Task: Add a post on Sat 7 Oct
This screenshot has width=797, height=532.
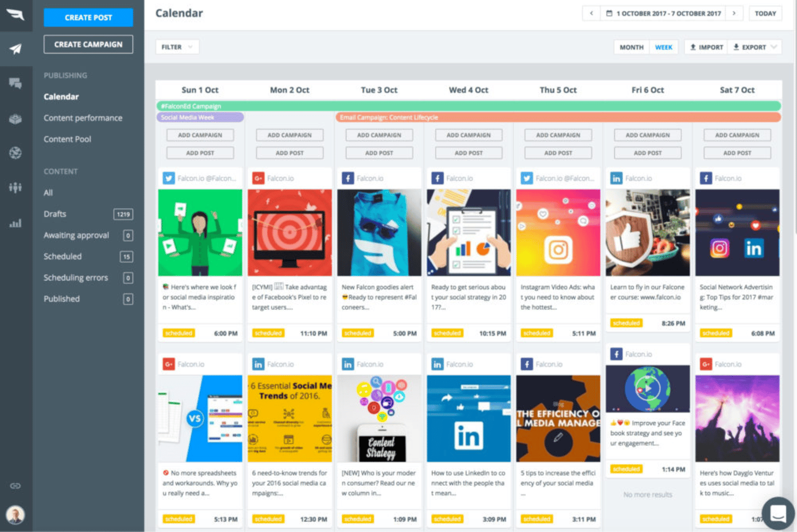Action: click(737, 153)
